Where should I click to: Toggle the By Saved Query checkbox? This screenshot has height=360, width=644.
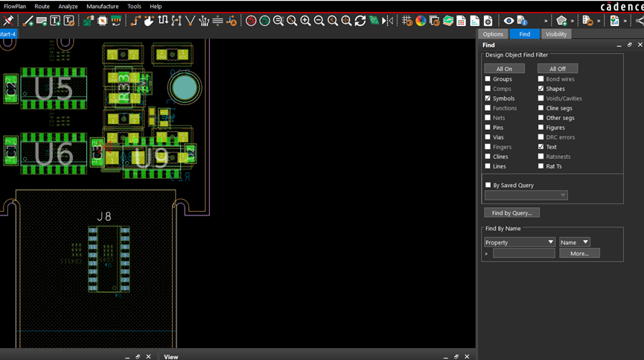pyautogui.click(x=488, y=185)
